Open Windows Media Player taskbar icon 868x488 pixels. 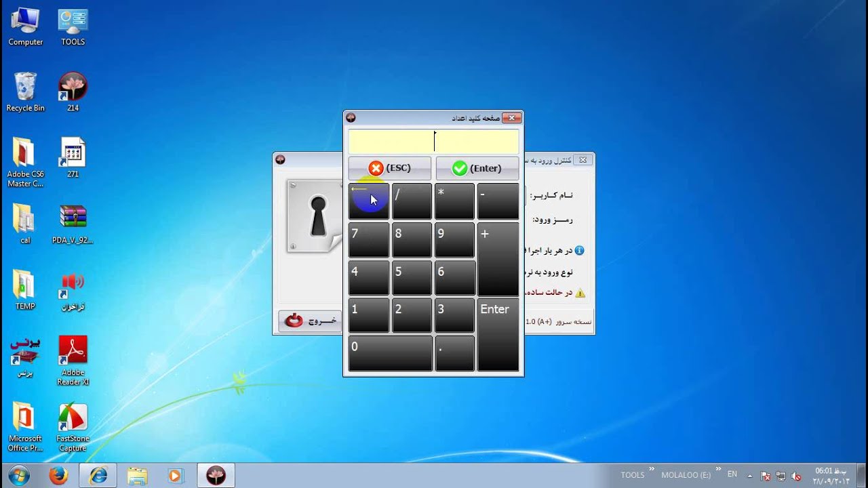[x=176, y=475]
